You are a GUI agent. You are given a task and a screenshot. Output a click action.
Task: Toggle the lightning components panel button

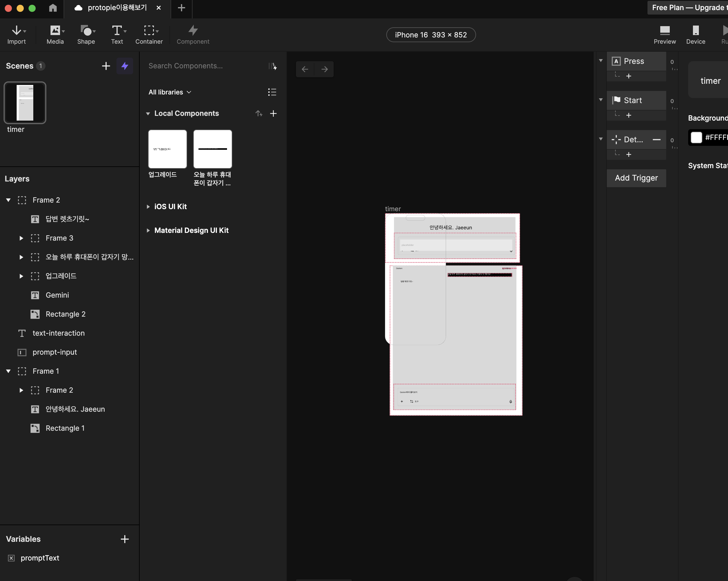(125, 66)
